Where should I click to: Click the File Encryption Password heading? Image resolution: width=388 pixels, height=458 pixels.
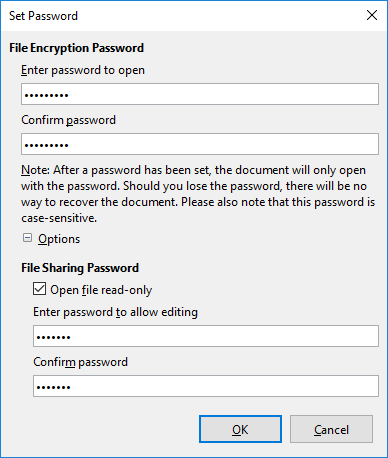point(76,48)
